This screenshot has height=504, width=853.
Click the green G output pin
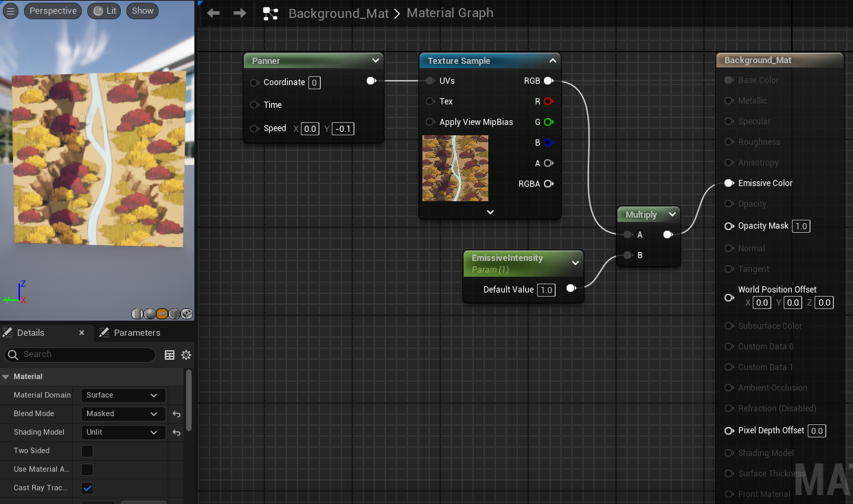[x=548, y=122]
